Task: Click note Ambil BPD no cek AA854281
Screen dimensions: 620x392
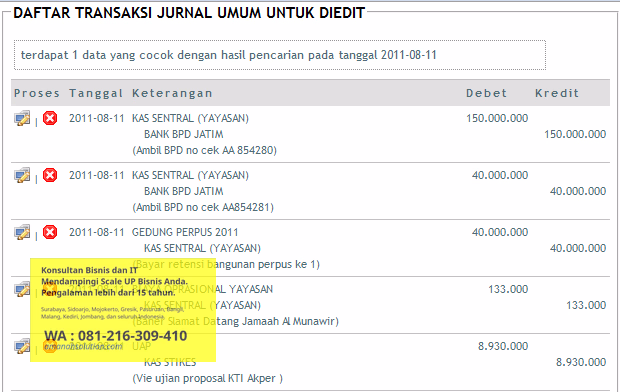Action: (203, 207)
